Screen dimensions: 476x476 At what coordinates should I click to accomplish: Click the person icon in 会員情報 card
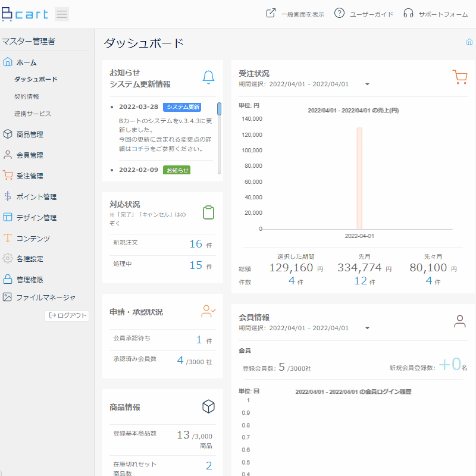460,321
